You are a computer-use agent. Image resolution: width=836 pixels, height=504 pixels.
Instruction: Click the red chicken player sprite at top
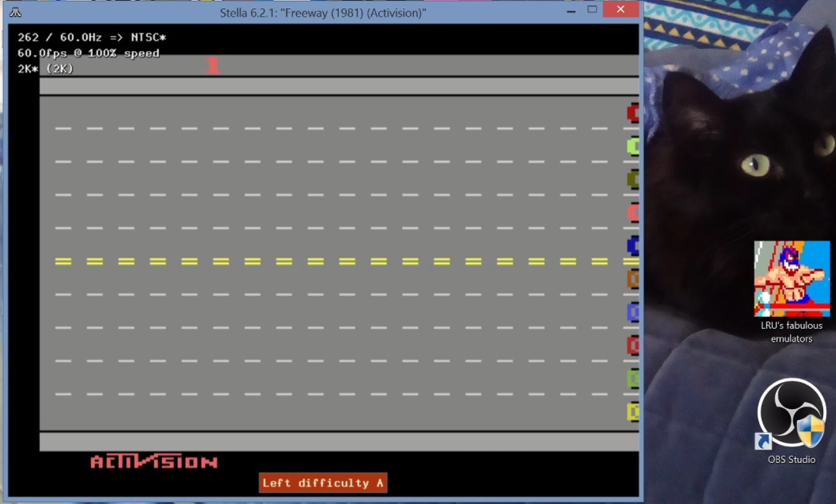(x=213, y=65)
